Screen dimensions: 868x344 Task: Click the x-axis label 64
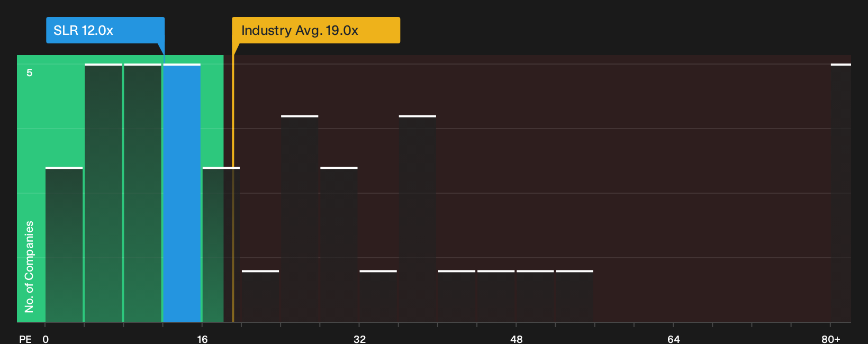673,339
